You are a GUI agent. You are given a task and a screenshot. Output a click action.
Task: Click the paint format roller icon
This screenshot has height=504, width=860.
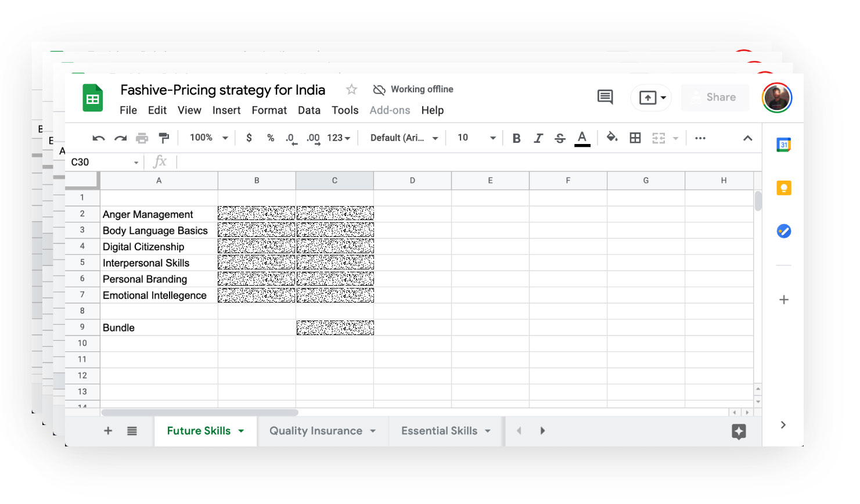click(x=164, y=138)
